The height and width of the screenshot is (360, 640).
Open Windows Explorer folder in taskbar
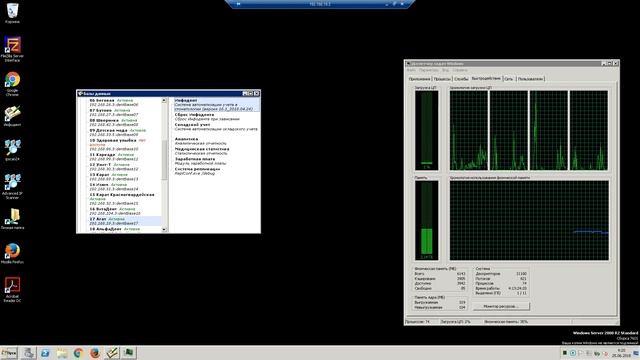[x=62, y=353]
